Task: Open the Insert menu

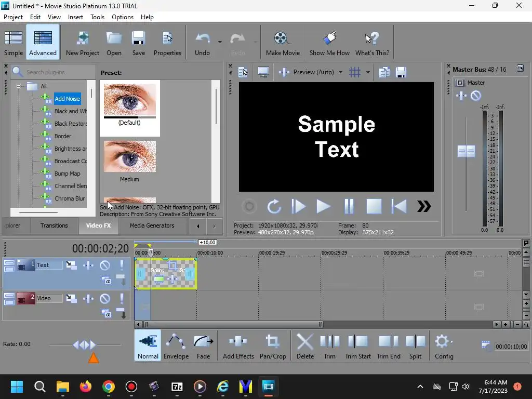Action: click(x=75, y=17)
